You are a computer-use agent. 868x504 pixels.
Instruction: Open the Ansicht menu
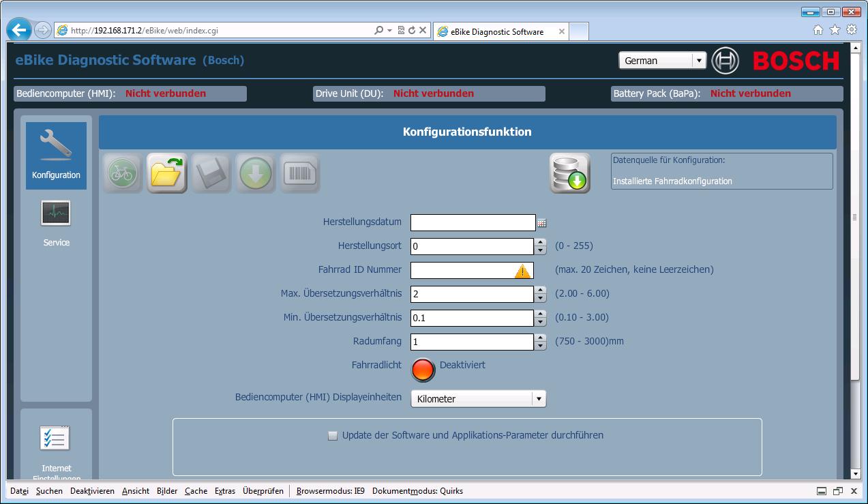[x=136, y=491]
